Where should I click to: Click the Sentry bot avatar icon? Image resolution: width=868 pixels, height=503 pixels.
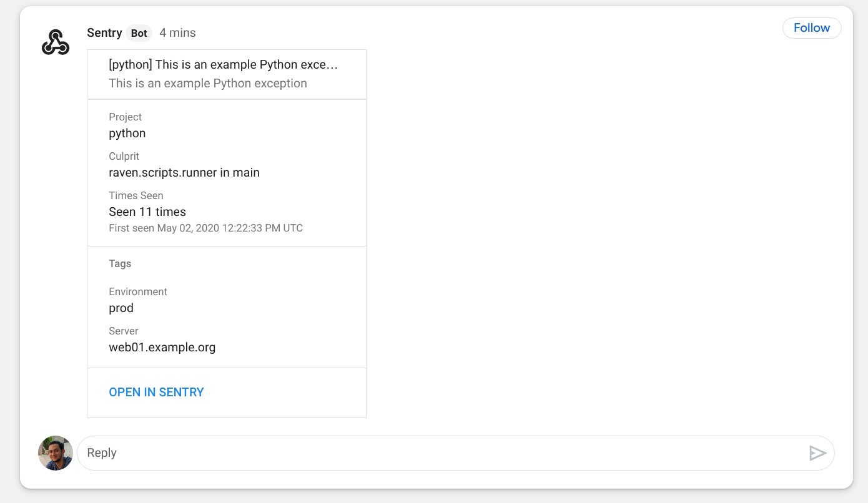click(x=56, y=42)
